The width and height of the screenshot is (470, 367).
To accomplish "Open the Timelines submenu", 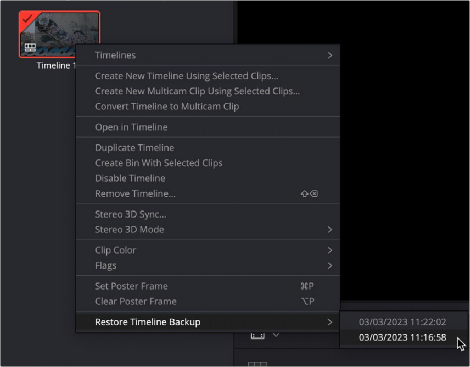I will tap(208, 55).
